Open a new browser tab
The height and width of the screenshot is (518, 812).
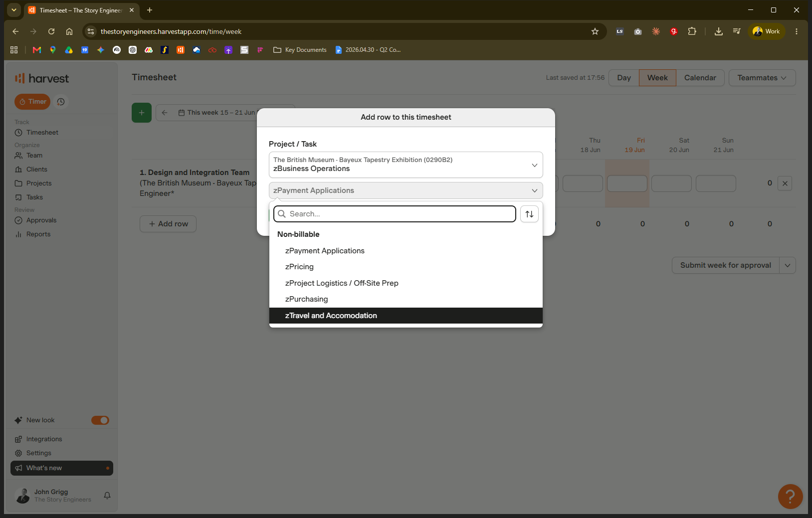[150, 10]
